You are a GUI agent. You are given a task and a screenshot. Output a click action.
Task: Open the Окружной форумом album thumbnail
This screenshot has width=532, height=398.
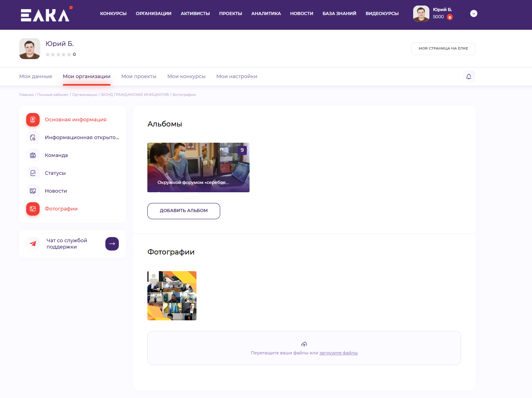point(198,167)
